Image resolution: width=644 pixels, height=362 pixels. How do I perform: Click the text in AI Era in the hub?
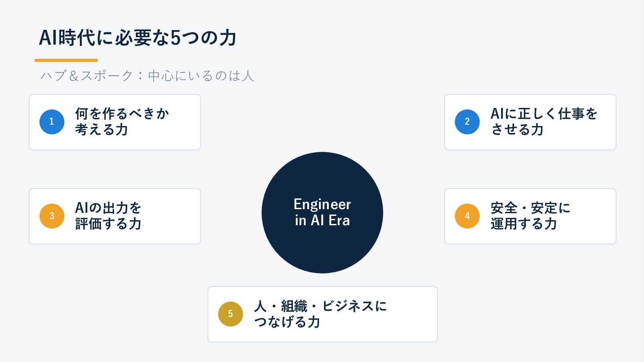coord(322,220)
